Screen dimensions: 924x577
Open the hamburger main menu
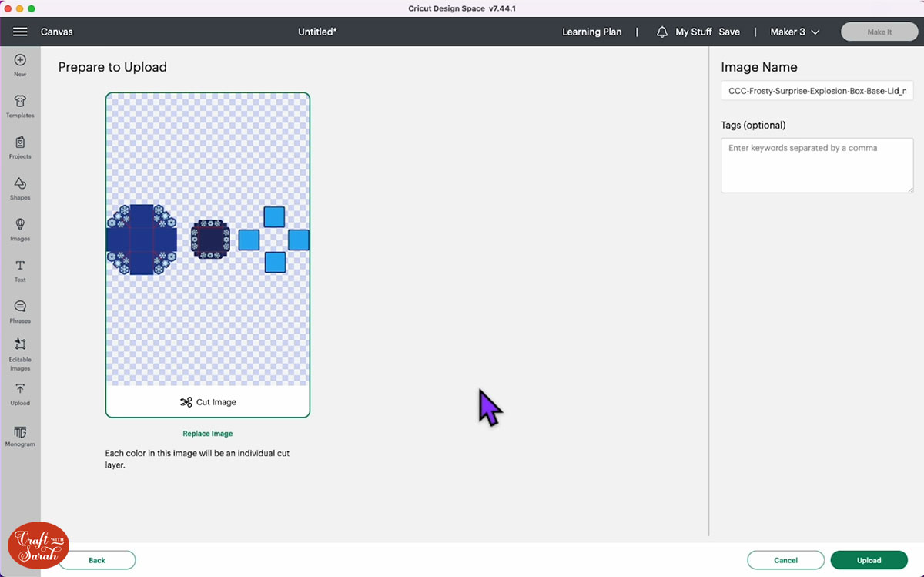pos(20,32)
